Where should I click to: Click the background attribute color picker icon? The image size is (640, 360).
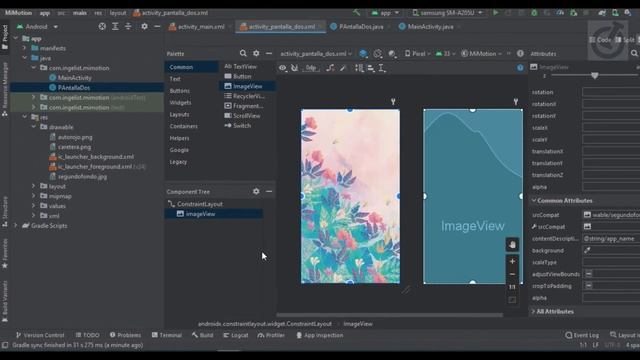click(587, 250)
